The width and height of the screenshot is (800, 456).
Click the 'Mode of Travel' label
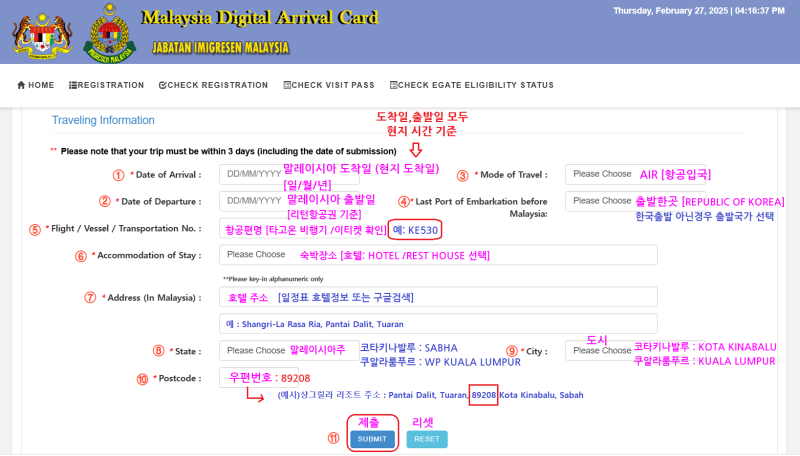(511, 174)
